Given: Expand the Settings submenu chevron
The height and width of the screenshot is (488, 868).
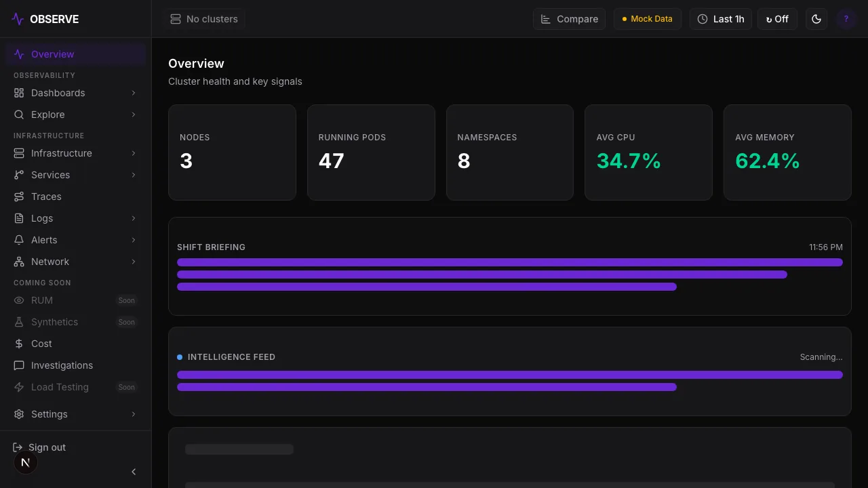Looking at the screenshot, I should pyautogui.click(x=134, y=414).
